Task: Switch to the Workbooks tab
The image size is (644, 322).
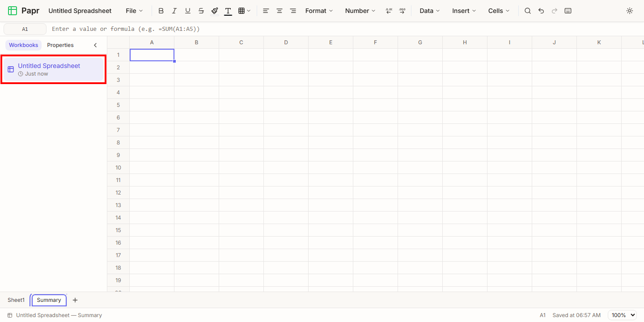Action: click(x=24, y=45)
